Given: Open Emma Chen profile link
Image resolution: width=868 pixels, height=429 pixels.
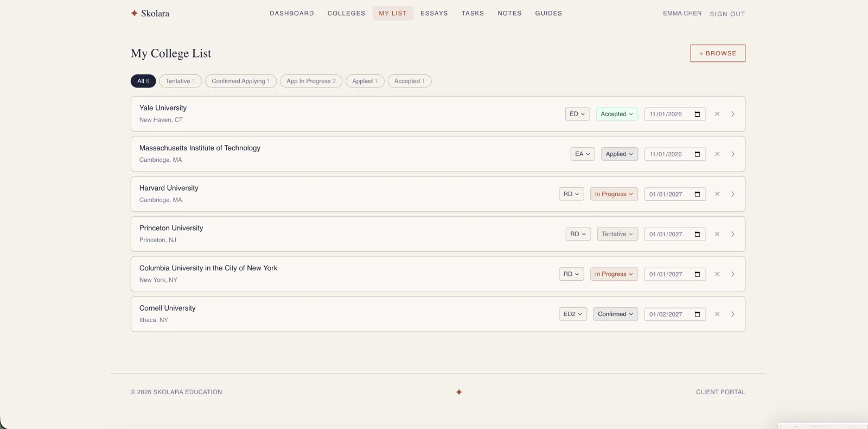Looking at the screenshot, I should [682, 14].
